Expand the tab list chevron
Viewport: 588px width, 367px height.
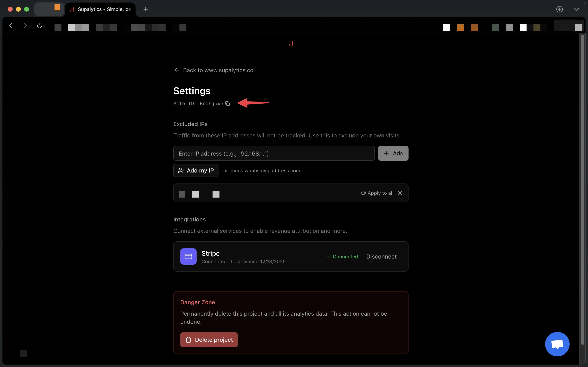[x=576, y=9]
